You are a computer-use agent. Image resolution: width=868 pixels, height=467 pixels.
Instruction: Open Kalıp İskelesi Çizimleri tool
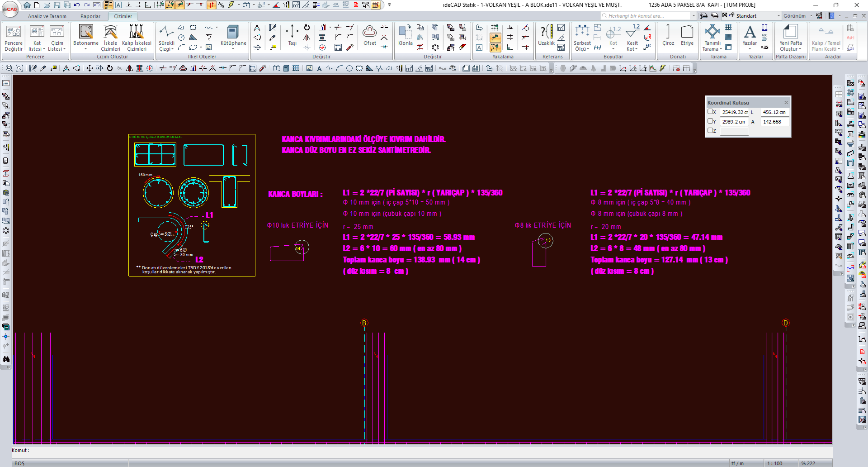(x=137, y=38)
